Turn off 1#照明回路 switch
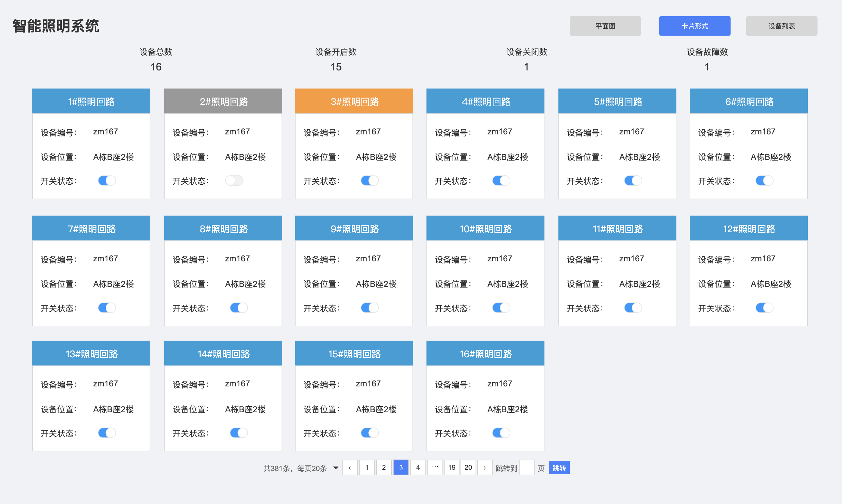This screenshot has width=842, height=504. [x=107, y=181]
